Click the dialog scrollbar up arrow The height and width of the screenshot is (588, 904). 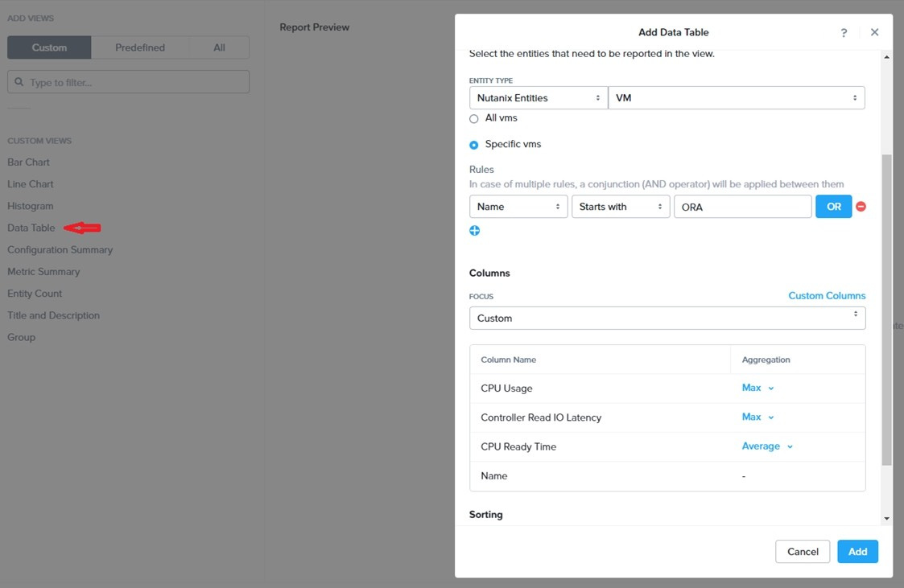(887, 58)
